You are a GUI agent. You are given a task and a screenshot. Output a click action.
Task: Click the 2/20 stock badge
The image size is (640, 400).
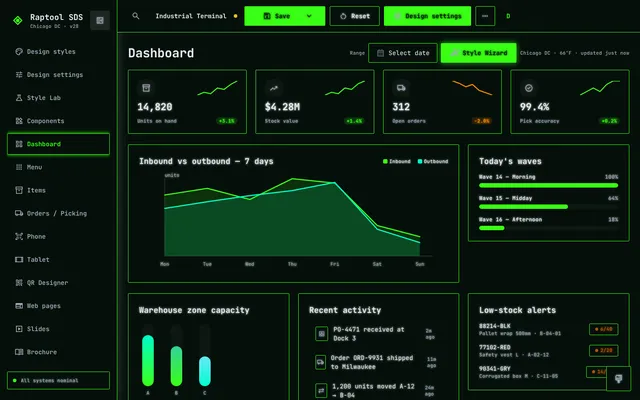pos(604,350)
